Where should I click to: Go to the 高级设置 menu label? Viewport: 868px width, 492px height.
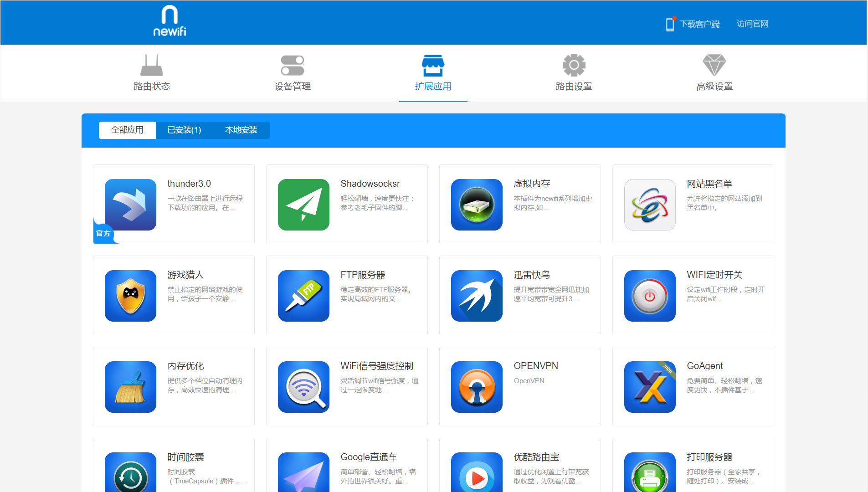pos(714,86)
